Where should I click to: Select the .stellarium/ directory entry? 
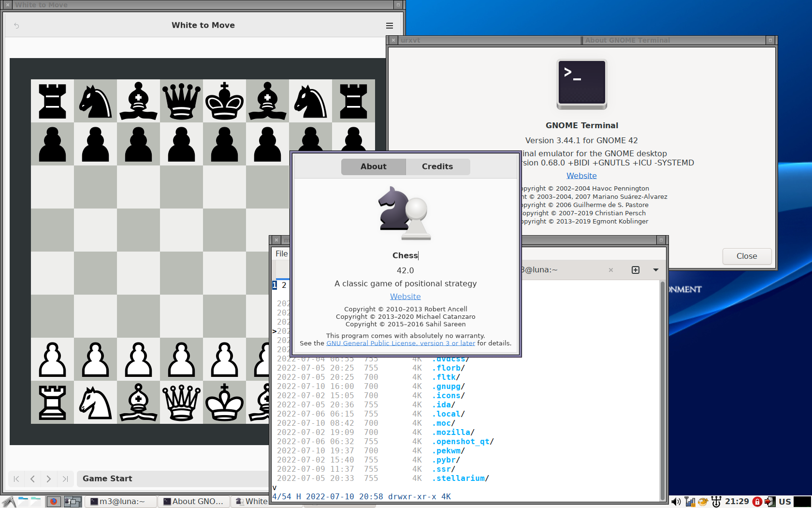pos(461,478)
